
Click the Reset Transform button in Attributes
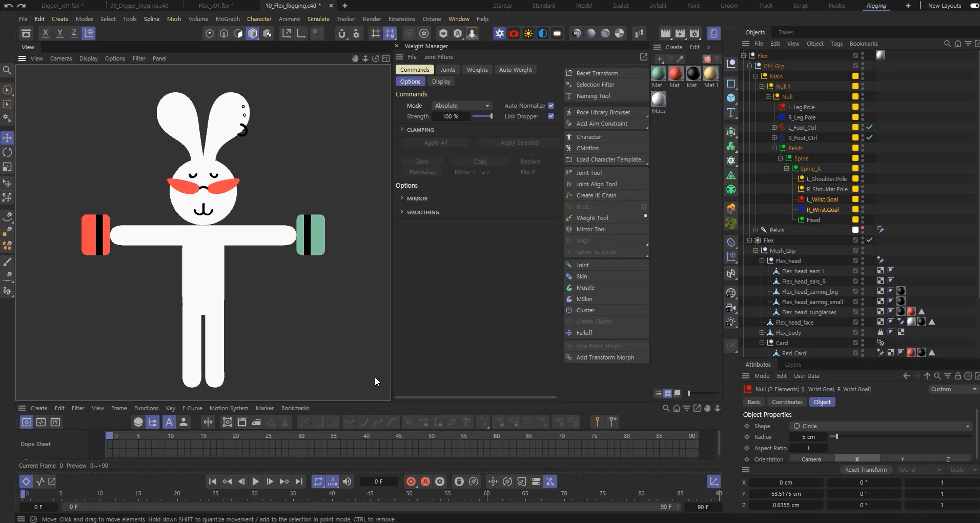(865, 470)
